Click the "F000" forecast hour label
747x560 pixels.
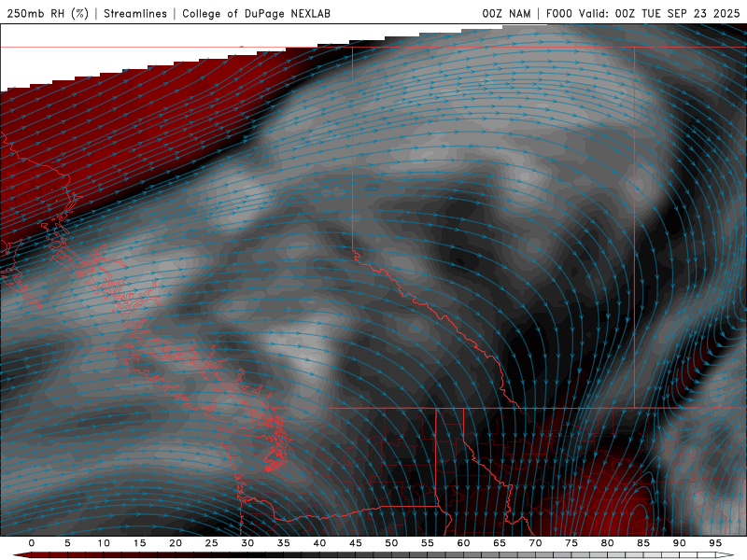pos(558,13)
